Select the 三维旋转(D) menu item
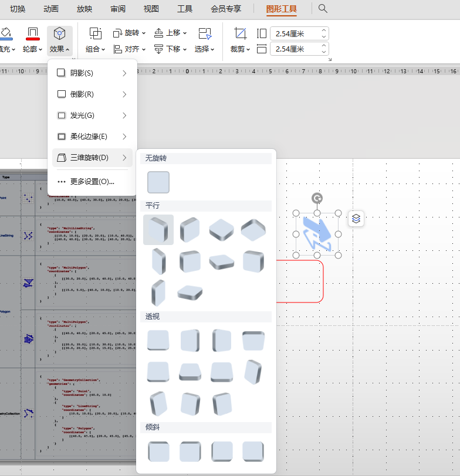Image resolution: width=460 pixels, height=476 pixels. pos(92,158)
